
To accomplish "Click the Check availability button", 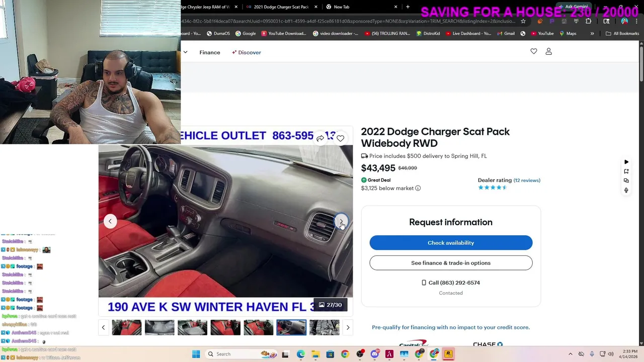I will [451, 243].
